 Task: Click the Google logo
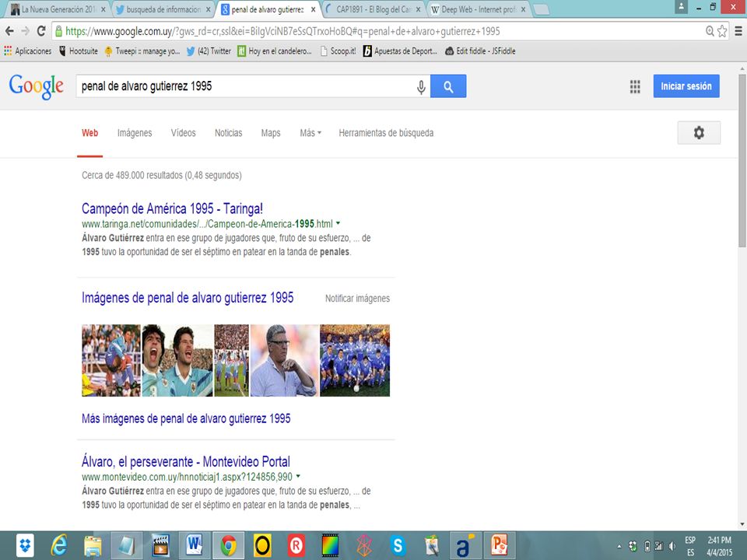[37, 86]
